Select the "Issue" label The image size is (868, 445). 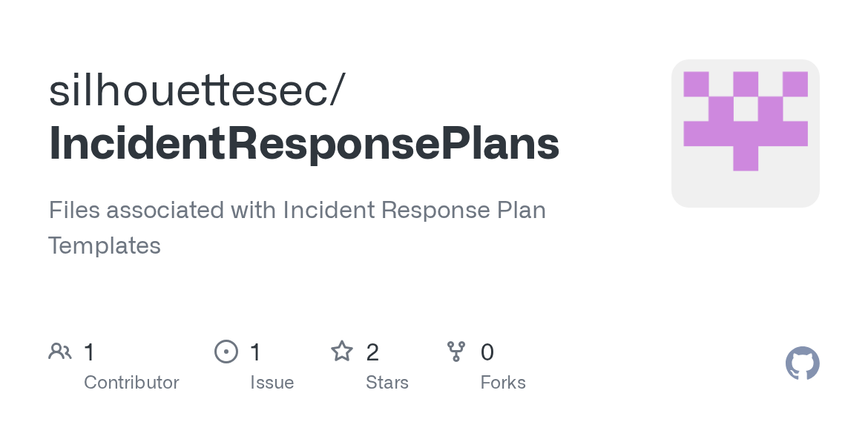click(x=272, y=383)
